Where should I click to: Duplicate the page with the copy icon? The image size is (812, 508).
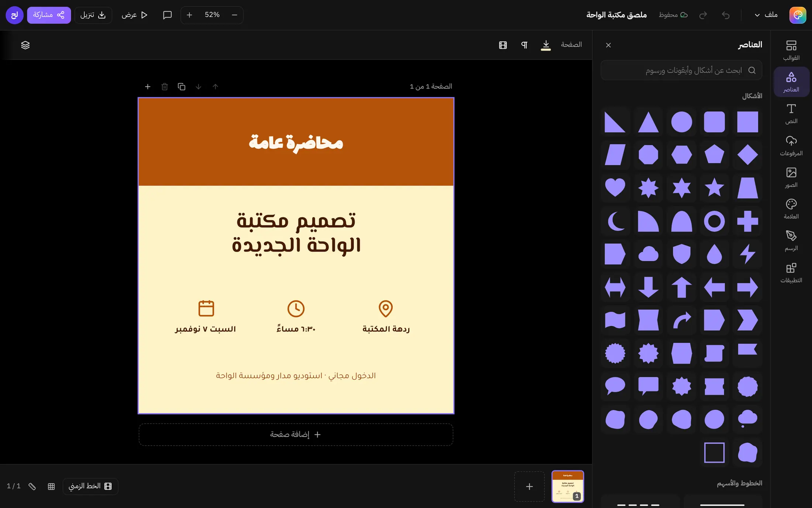(181, 86)
